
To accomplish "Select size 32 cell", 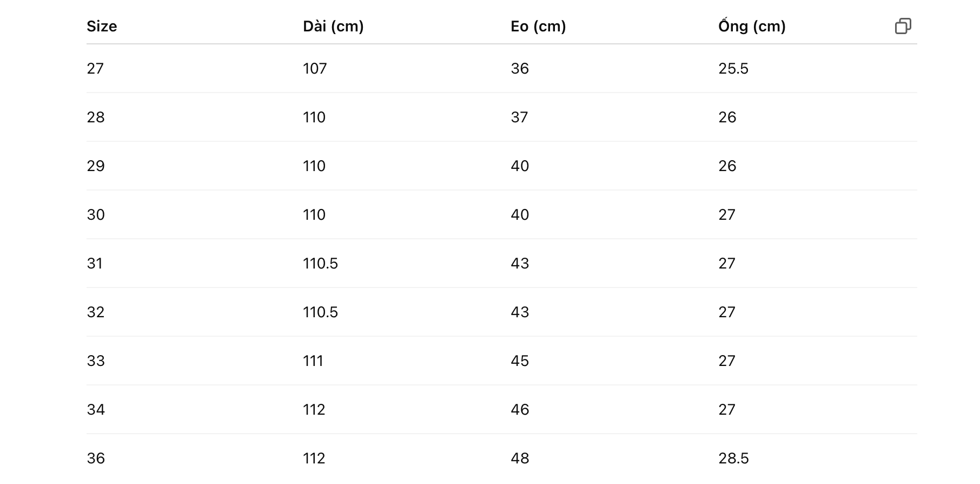I will [x=96, y=312].
